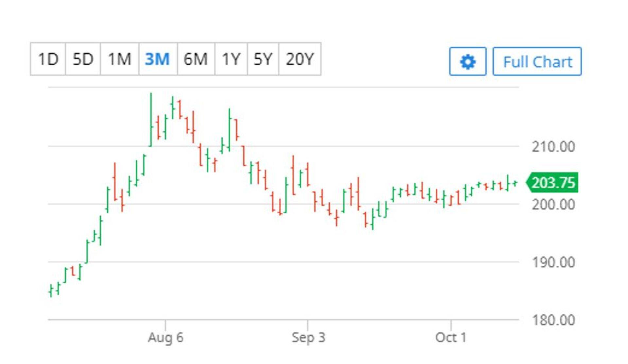Select the 5D range tab
Image resolution: width=628 pixels, height=364 pixels.
click(83, 59)
